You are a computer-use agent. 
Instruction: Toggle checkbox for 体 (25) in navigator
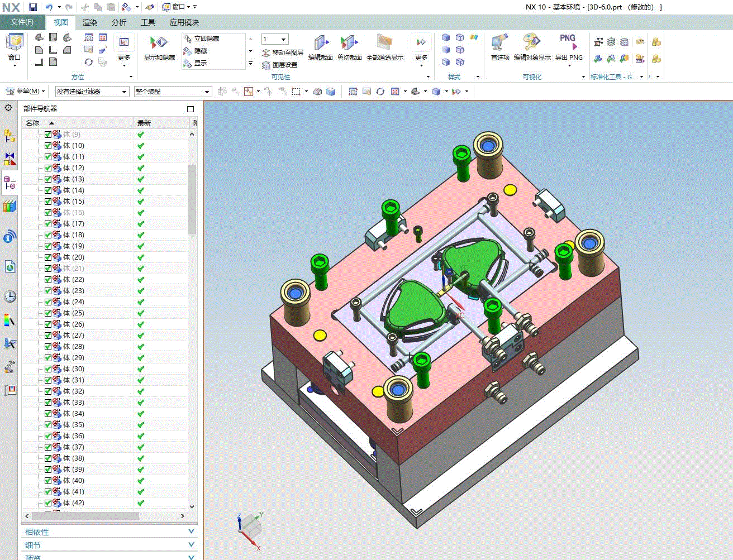click(x=48, y=313)
